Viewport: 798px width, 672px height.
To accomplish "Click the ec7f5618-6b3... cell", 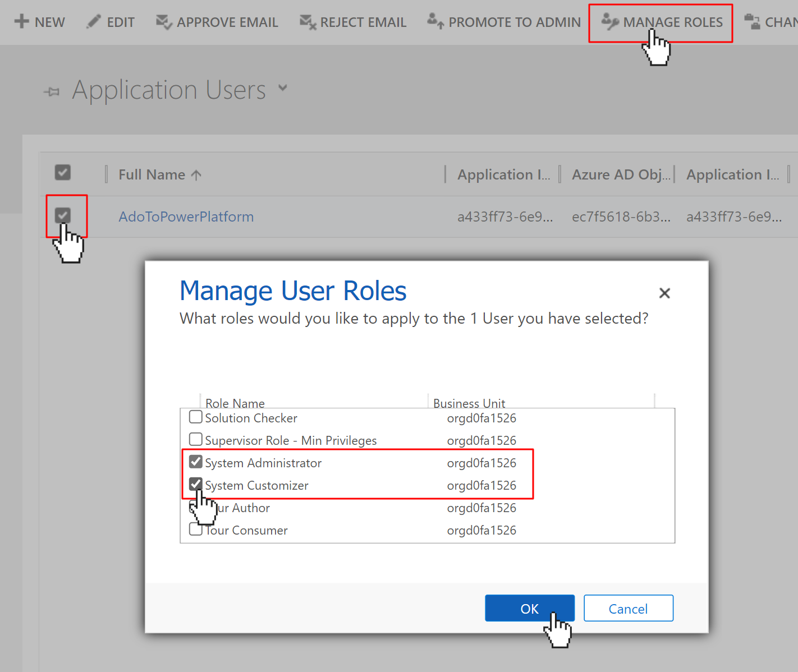I will (x=621, y=217).
